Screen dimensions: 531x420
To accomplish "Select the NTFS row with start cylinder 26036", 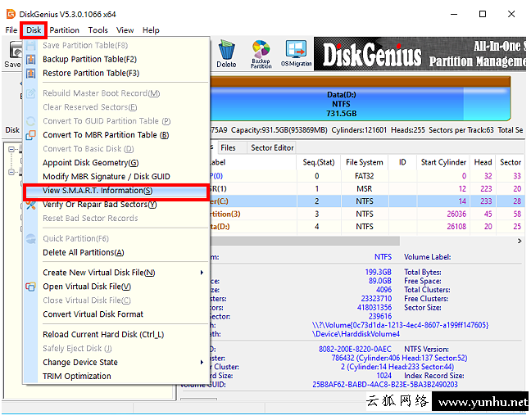I will point(367,215).
